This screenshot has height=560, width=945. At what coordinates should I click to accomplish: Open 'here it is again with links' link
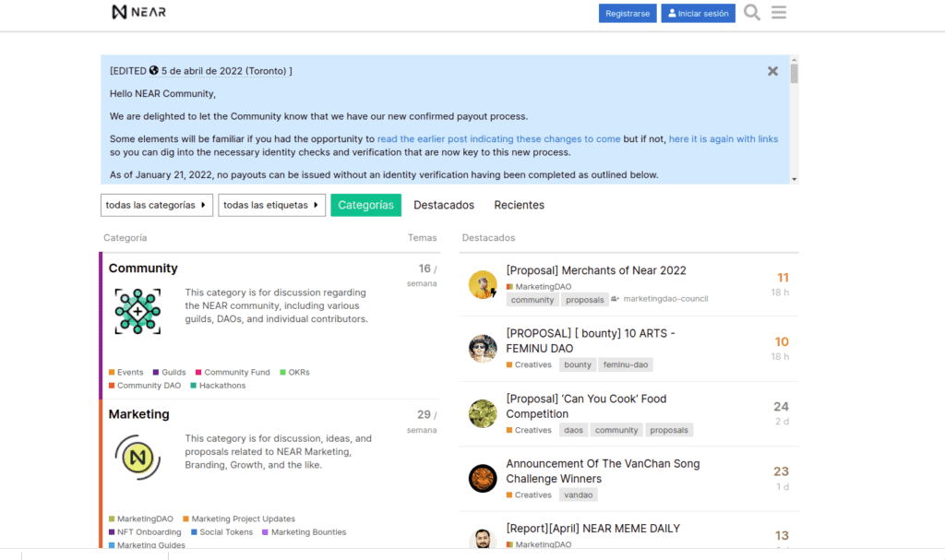click(x=723, y=139)
